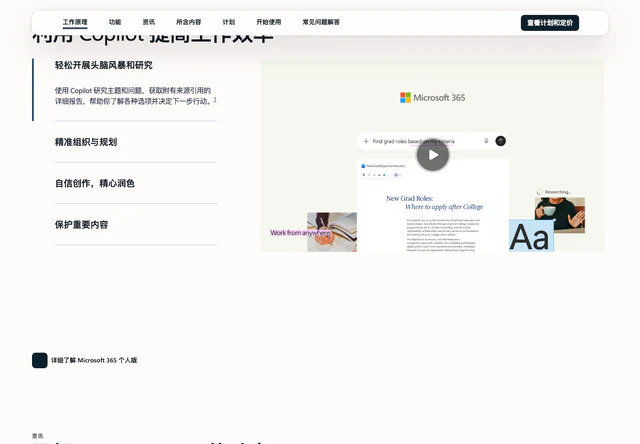Click the dark square icon beside 详细了解
This screenshot has width=640, height=444.
tap(40, 360)
